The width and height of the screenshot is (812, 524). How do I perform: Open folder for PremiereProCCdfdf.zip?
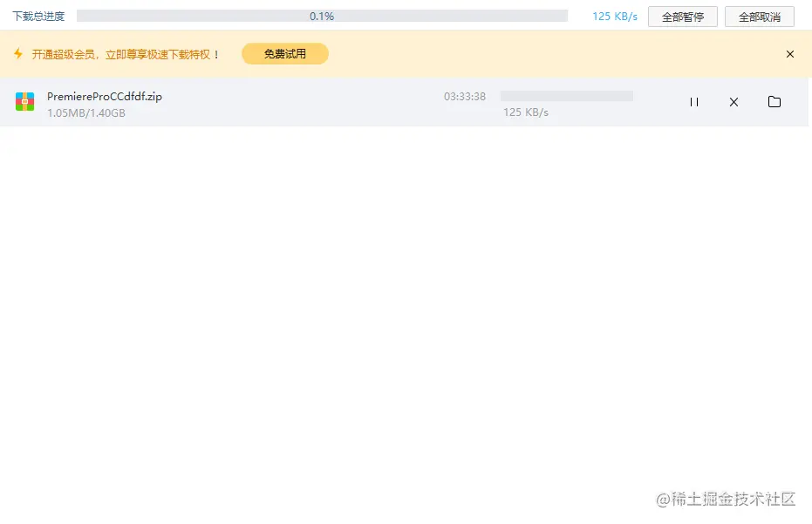point(774,101)
